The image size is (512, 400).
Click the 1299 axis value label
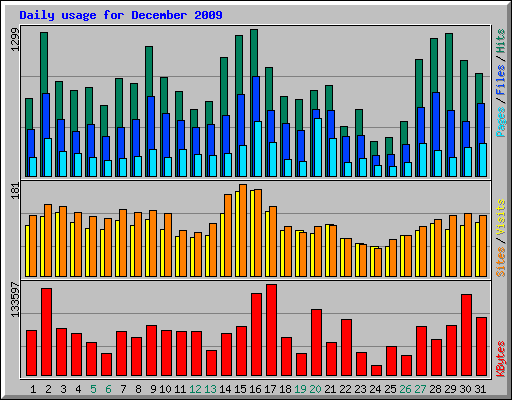coord(15,40)
